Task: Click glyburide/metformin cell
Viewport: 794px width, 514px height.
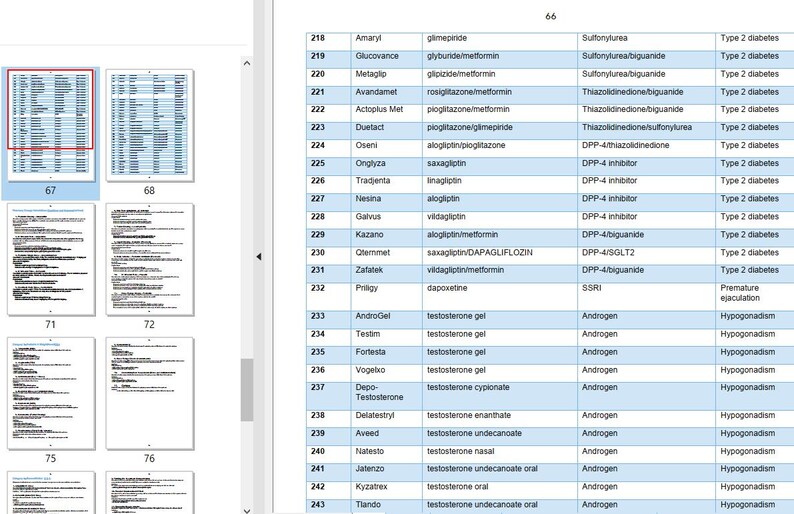Action: (x=499, y=60)
